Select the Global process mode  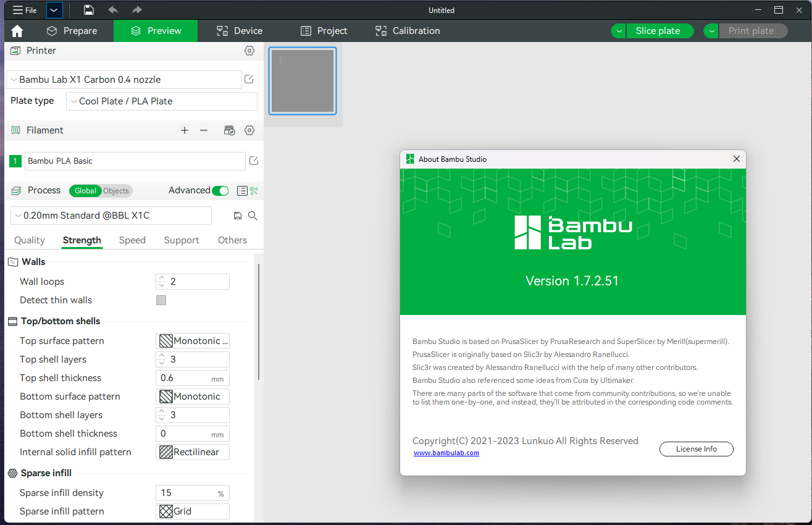85,191
